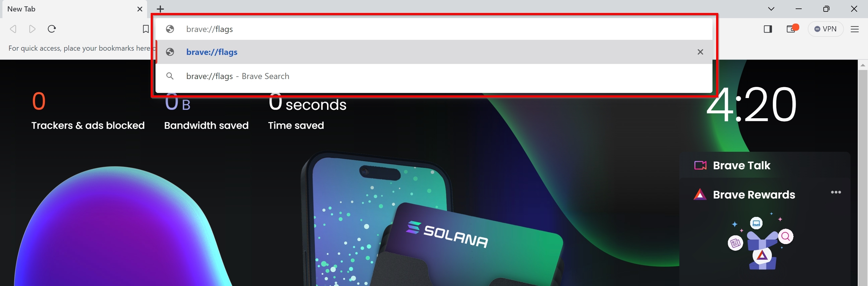Click the vertical scrollbar up arrow
Viewport: 868px width, 286px height.
(863, 65)
